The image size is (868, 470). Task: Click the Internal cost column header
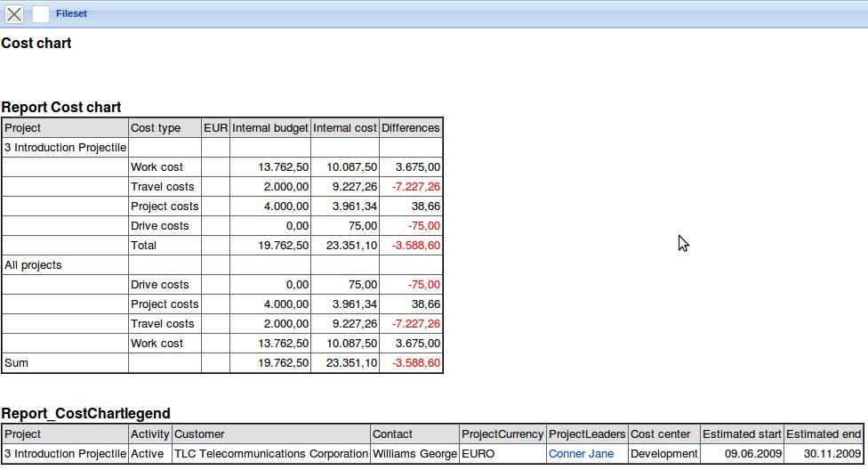point(345,128)
